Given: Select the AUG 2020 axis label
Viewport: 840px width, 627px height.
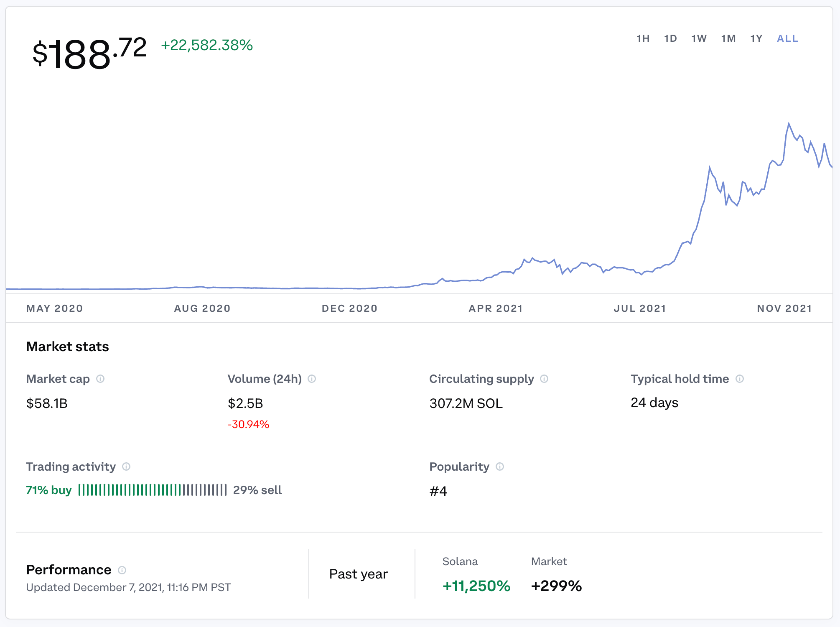Looking at the screenshot, I should [202, 308].
